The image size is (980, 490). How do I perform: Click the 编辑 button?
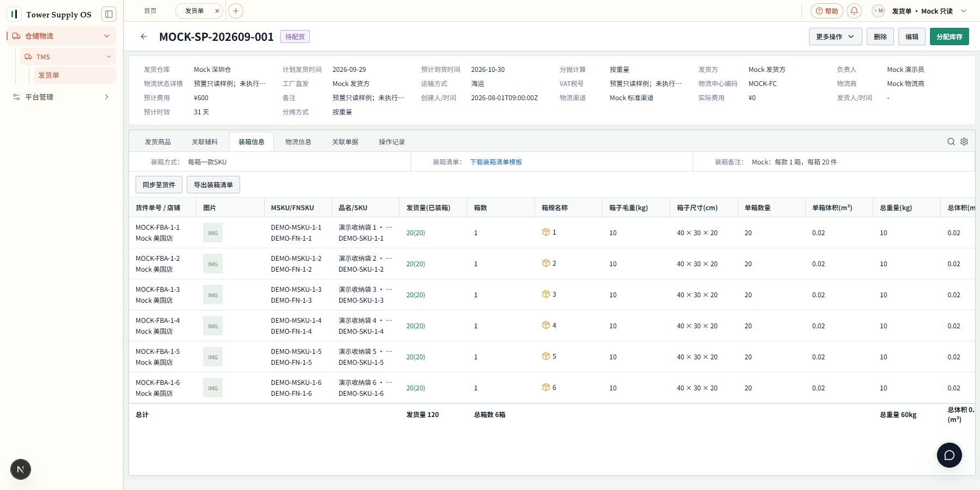coord(912,36)
